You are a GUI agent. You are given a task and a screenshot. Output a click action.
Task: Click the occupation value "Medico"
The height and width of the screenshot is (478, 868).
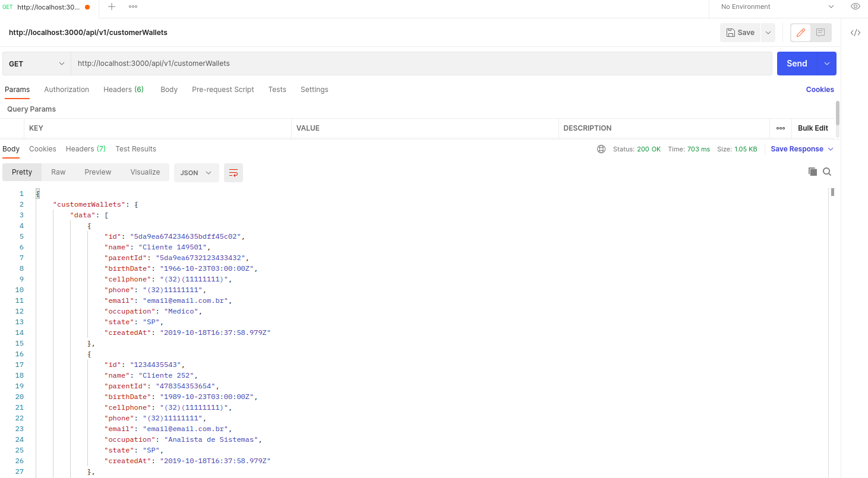[x=181, y=311]
